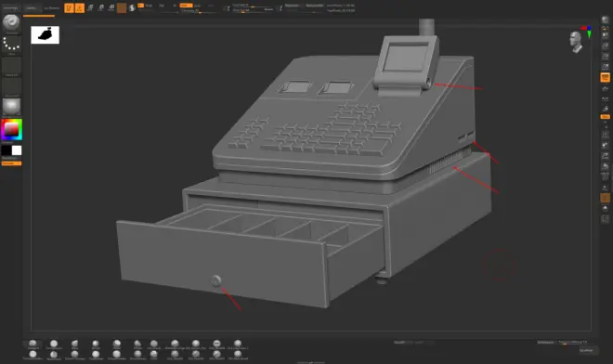613x364 pixels.
Task: Select the Move transform icon in top shelf
Action: click(90, 7)
